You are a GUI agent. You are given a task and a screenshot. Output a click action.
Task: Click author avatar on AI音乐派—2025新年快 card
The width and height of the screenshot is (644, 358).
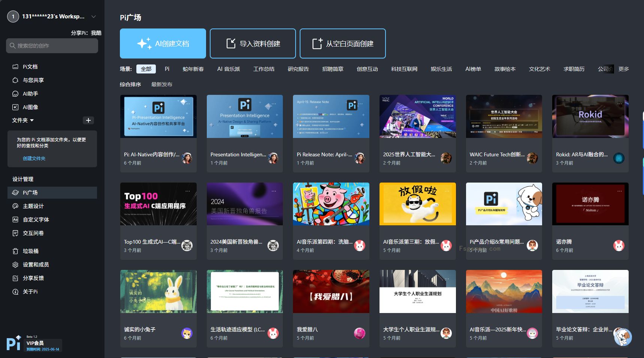pyautogui.click(x=532, y=333)
